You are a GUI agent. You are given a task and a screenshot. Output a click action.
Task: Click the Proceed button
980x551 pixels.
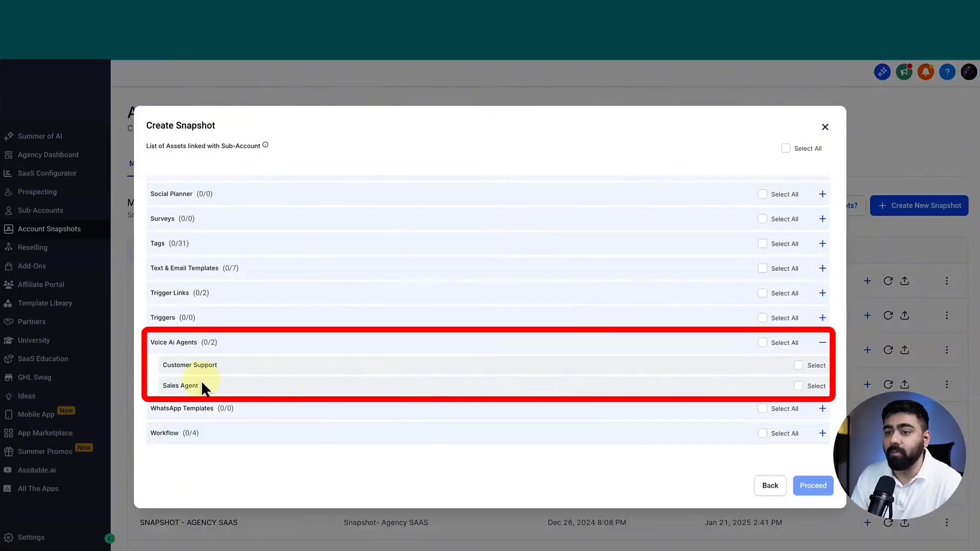pyautogui.click(x=813, y=486)
